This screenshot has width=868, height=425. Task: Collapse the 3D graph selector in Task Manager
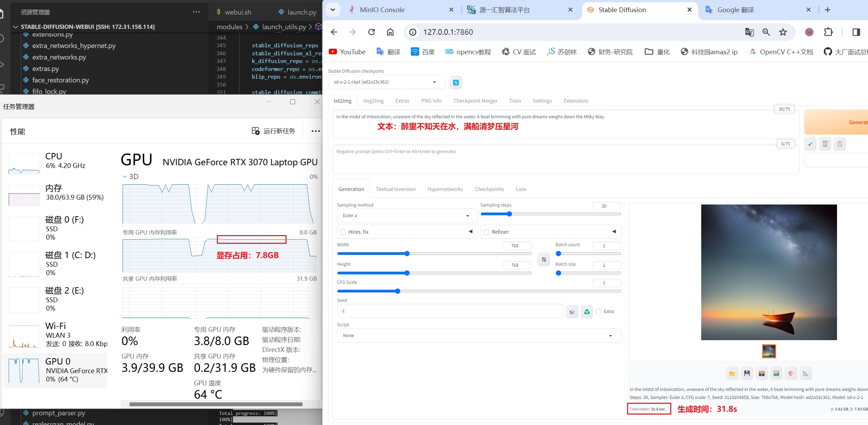point(125,177)
